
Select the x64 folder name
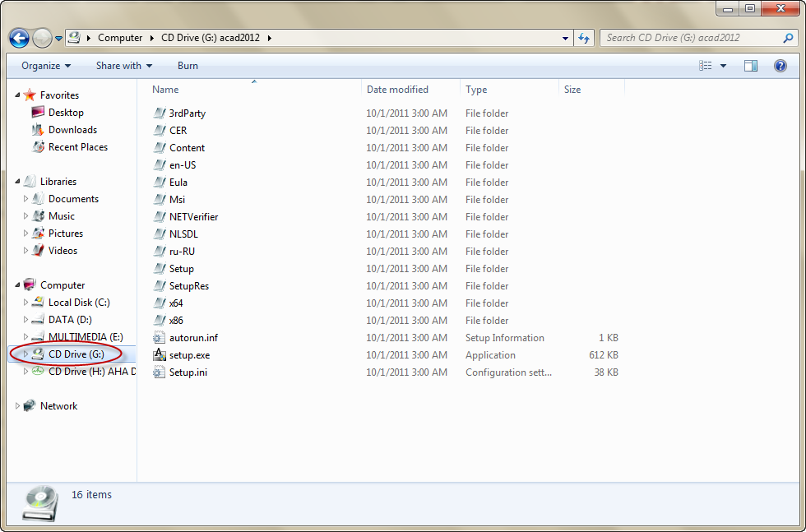pos(176,303)
